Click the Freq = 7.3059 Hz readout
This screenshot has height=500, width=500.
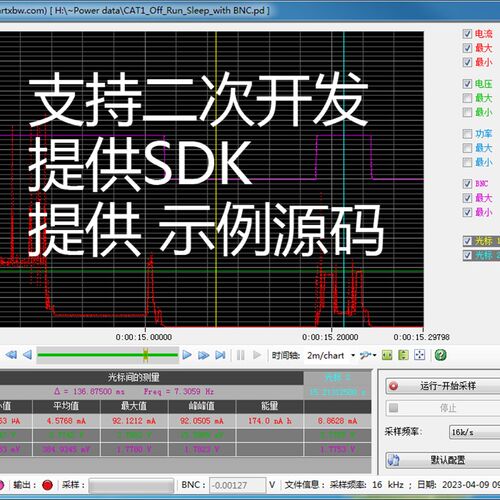point(179,391)
